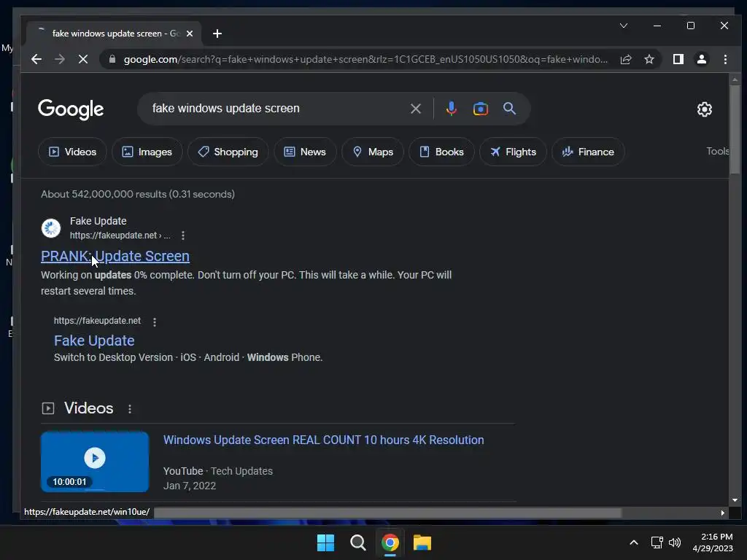Stop loading the page
The height and width of the screenshot is (560, 747).
(83, 60)
